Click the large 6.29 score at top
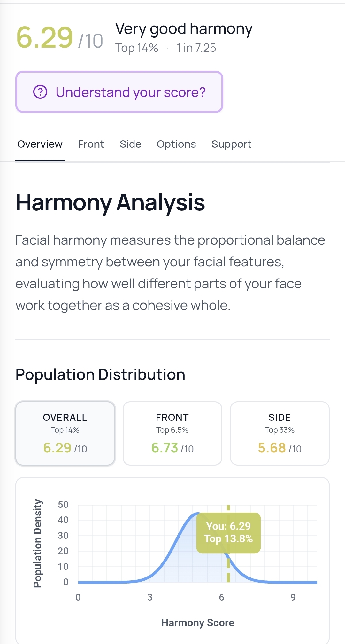Viewport: 345px width, 644px height. pyautogui.click(x=45, y=37)
